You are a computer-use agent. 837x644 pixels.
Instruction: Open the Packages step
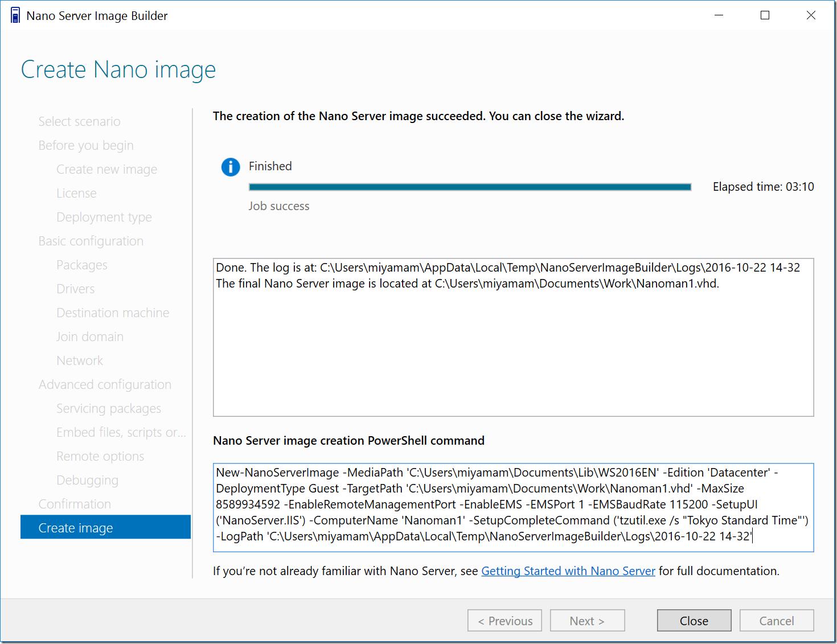click(x=82, y=265)
